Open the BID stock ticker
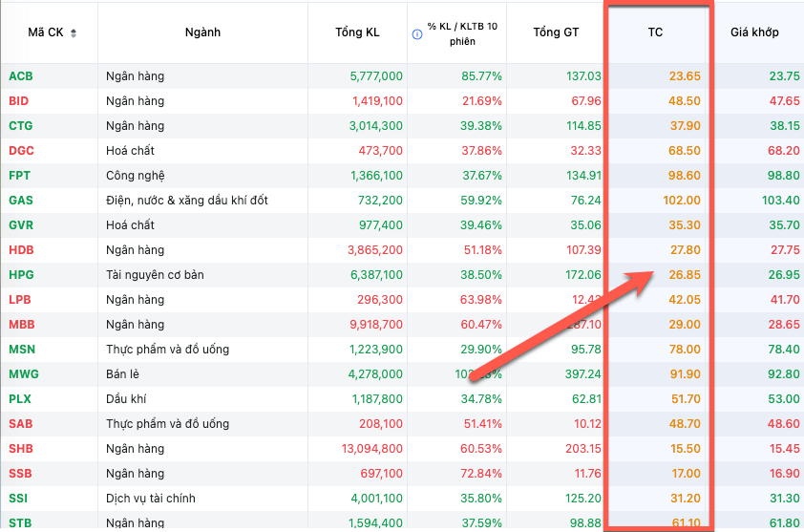 pyautogui.click(x=18, y=101)
